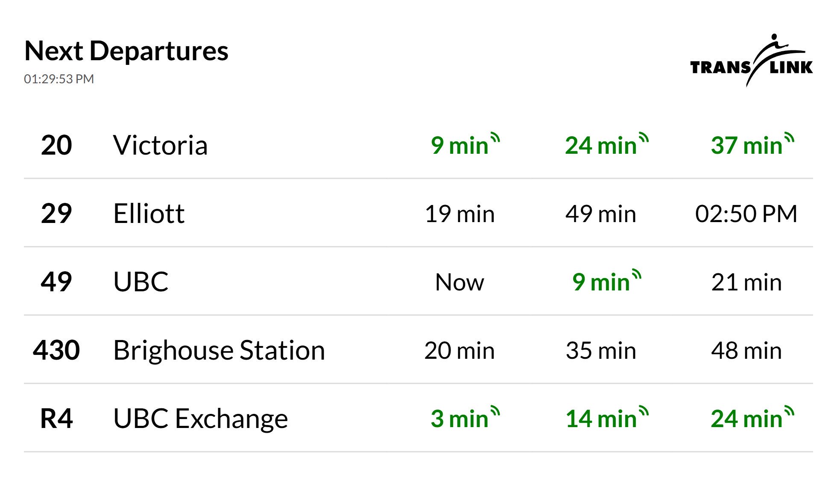The image size is (837, 504).
Task: Select route number 20
Action: click(x=56, y=145)
